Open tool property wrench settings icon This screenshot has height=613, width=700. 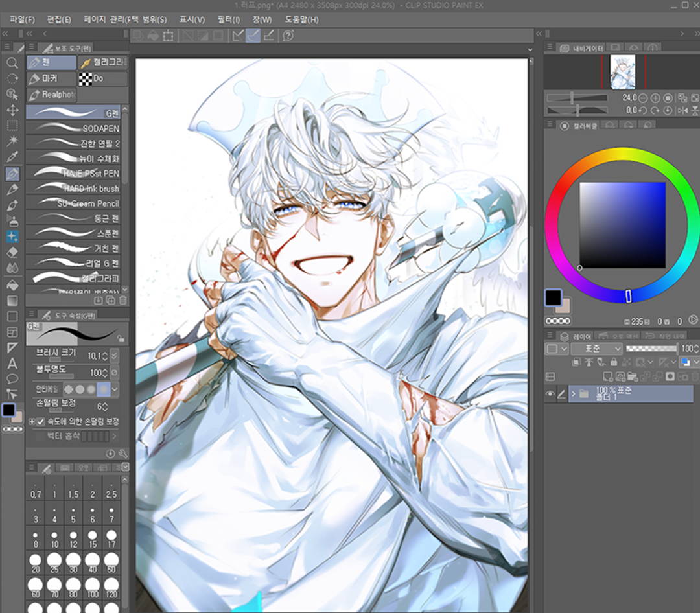(x=122, y=454)
